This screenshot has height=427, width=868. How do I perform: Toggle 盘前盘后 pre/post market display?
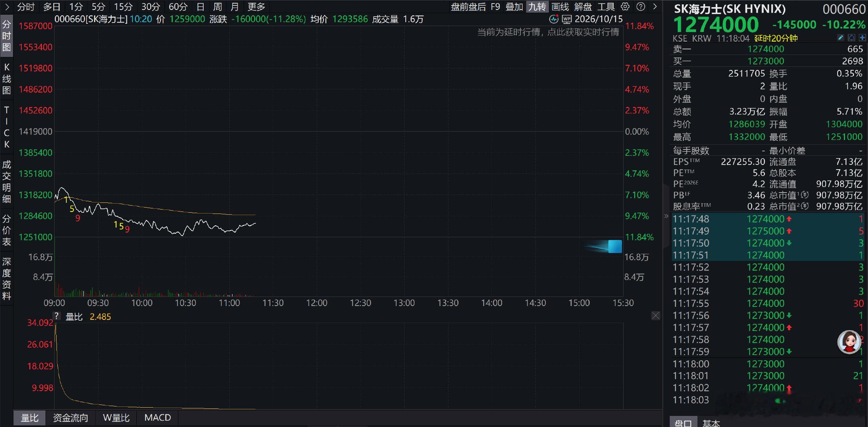point(468,7)
